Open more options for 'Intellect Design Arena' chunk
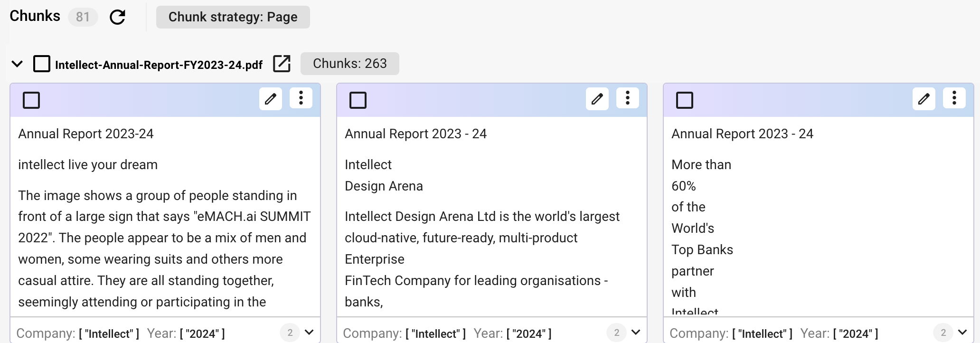The width and height of the screenshot is (980, 343). pyautogui.click(x=628, y=98)
